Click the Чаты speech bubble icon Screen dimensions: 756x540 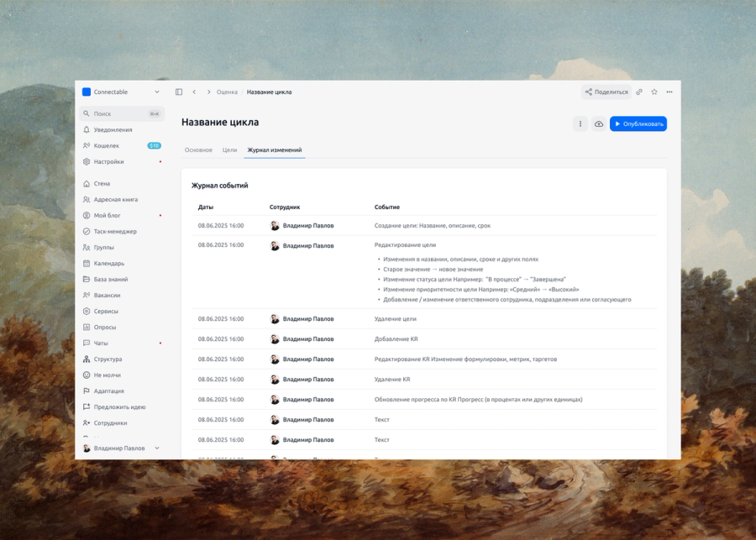[87, 343]
